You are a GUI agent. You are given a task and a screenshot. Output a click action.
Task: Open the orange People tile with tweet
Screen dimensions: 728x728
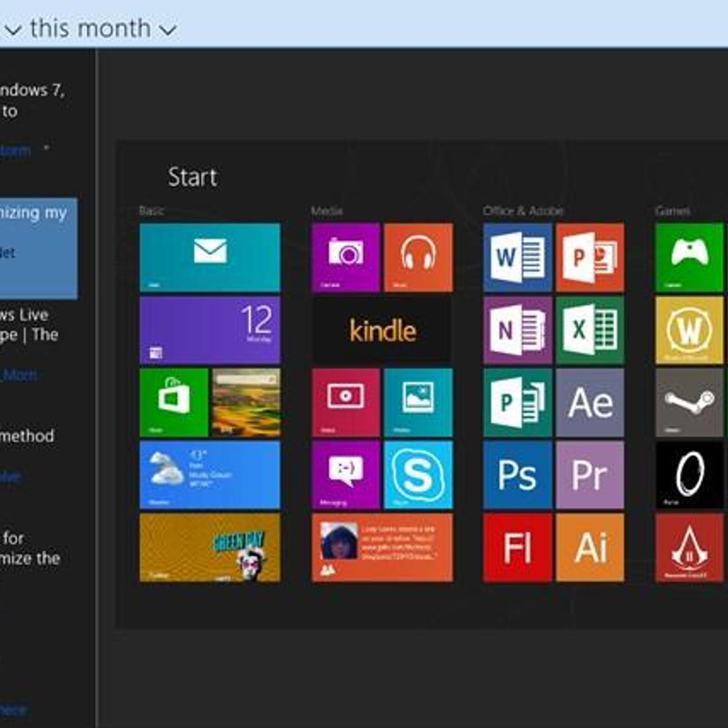point(382,548)
